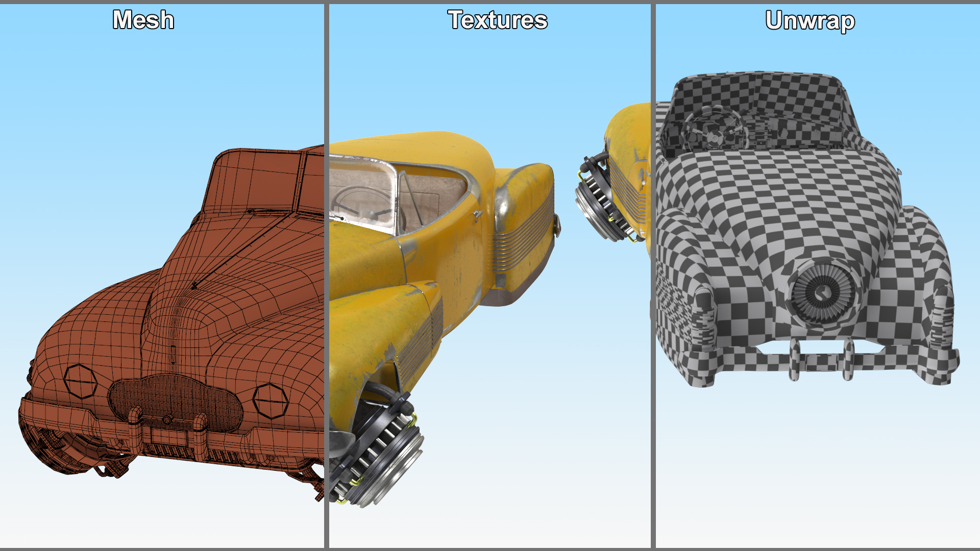
Task: Click the 'Unwrap' heading text
Action: pyautogui.click(x=810, y=21)
